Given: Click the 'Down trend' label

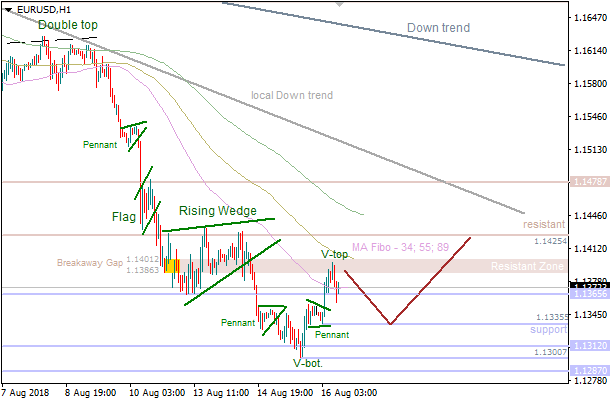Looking at the screenshot, I should (438, 28).
